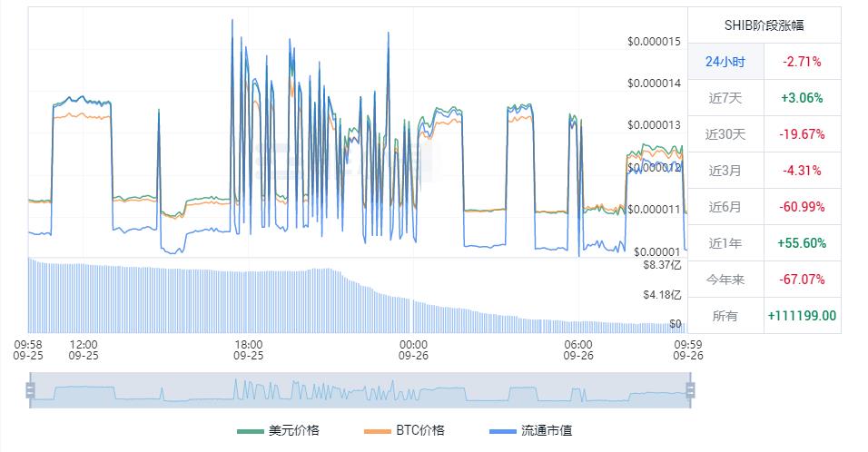Image resolution: width=868 pixels, height=452 pixels.
Task: Click the +111199.00 all-time change value
Action: click(x=801, y=316)
